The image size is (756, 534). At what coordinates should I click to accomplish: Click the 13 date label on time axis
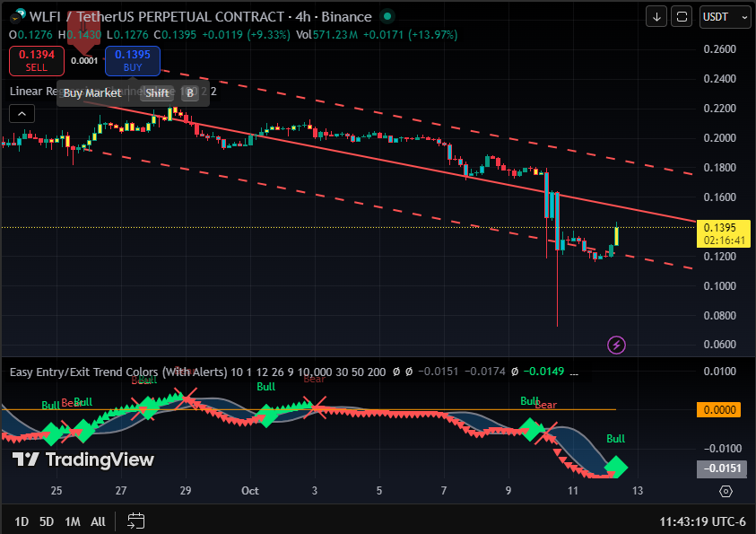[638, 491]
